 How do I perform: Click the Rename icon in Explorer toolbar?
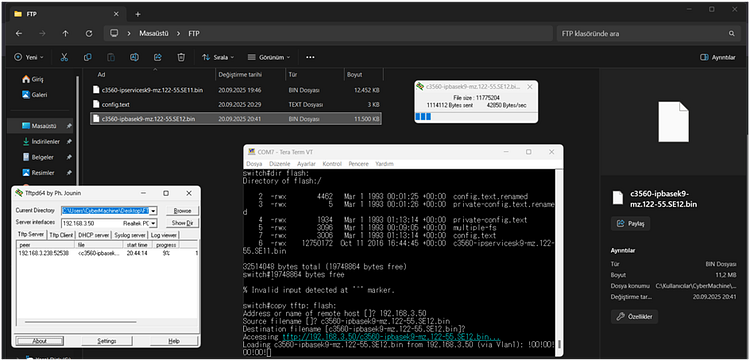pos(134,57)
